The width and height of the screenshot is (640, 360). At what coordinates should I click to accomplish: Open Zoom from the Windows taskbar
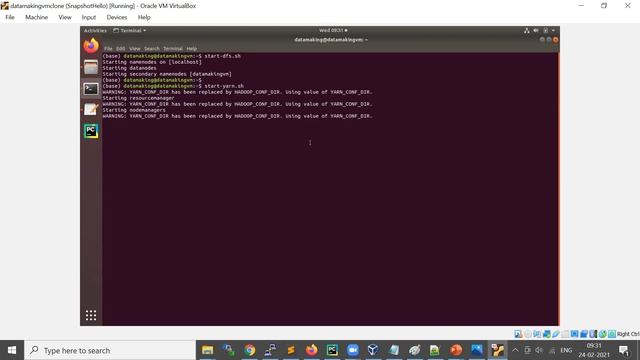click(353, 350)
